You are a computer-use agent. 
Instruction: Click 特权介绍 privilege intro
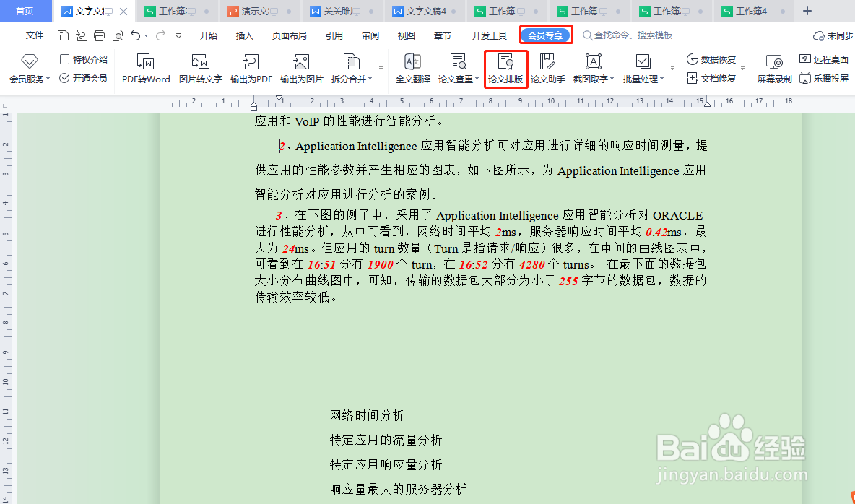point(84,59)
